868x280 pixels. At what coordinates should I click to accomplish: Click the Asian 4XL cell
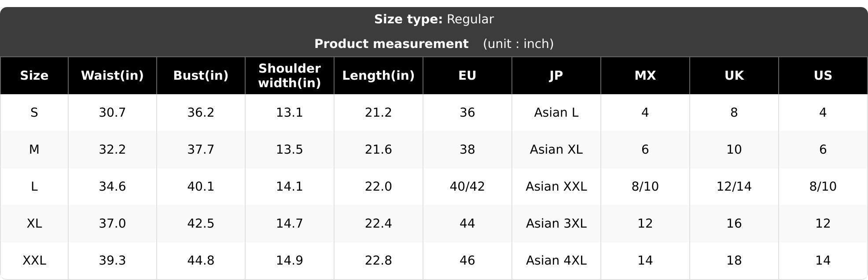tap(556, 261)
